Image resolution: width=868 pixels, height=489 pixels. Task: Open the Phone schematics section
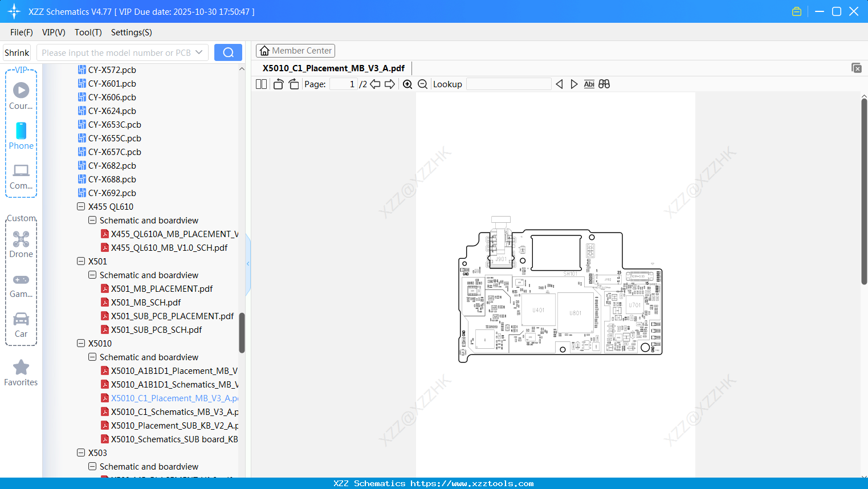point(21,137)
